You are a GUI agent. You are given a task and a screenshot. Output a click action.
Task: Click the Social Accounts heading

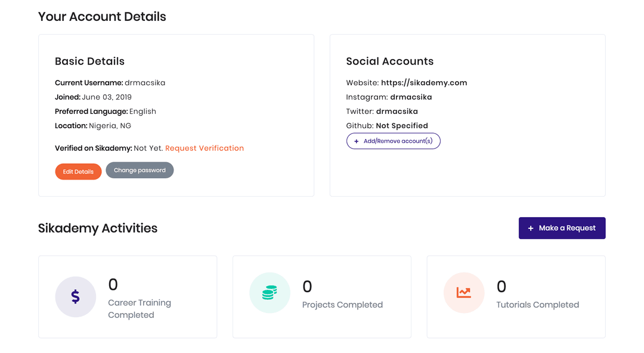tap(390, 61)
